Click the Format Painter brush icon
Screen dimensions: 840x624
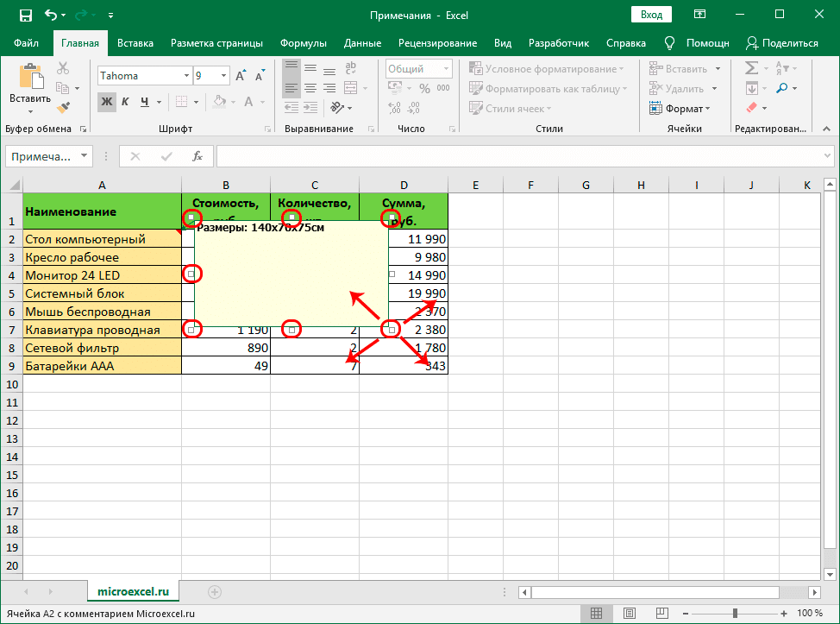(63, 107)
